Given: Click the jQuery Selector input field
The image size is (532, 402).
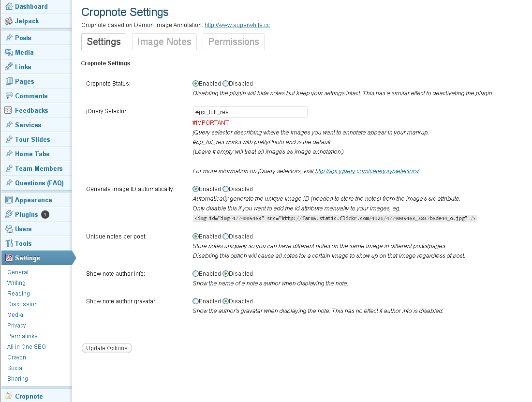Looking at the screenshot, I should tap(250, 112).
